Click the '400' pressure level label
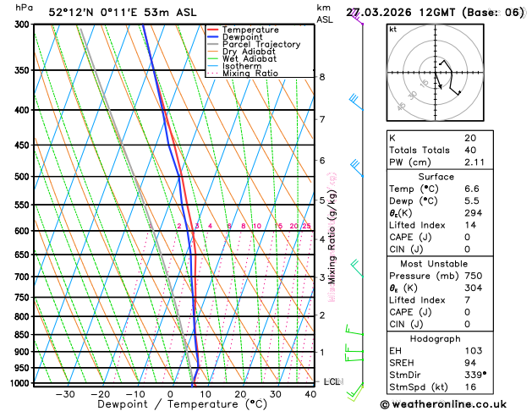Image resolution: width=532 pixels, height=411 pixels. [24, 110]
